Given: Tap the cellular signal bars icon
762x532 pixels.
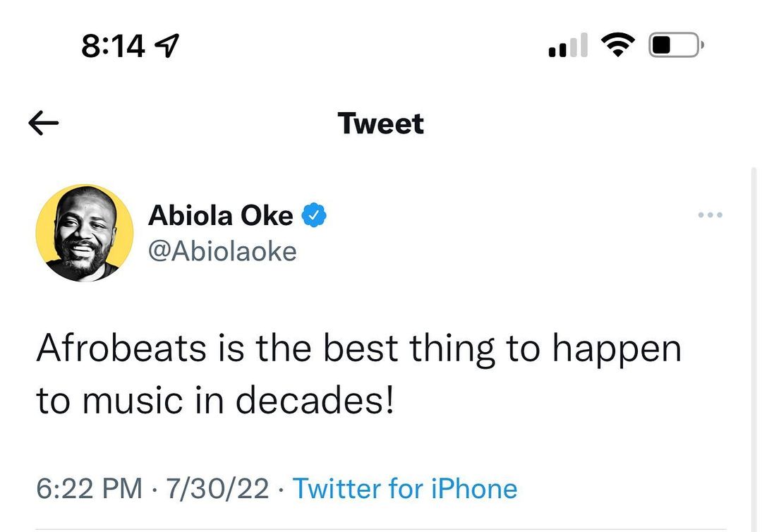Looking at the screenshot, I should tap(567, 47).
